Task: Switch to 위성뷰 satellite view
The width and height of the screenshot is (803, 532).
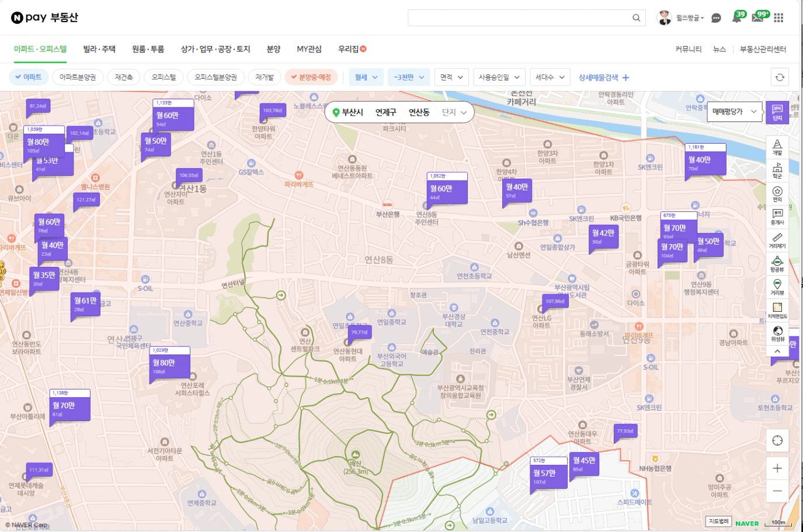Action: [777, 333]
